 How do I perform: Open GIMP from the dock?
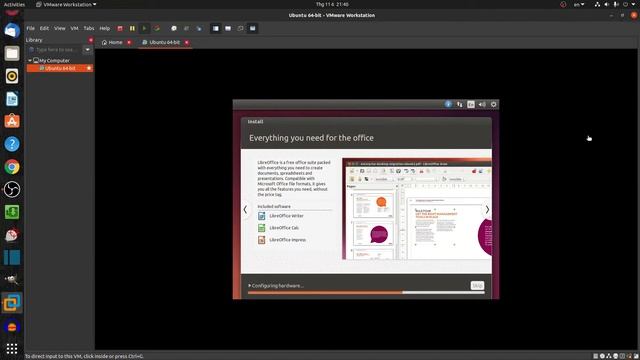point(12,280)
